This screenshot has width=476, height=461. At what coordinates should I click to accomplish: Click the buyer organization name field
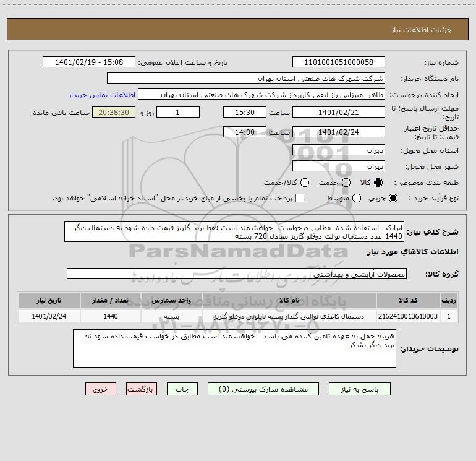click(246, 78)
